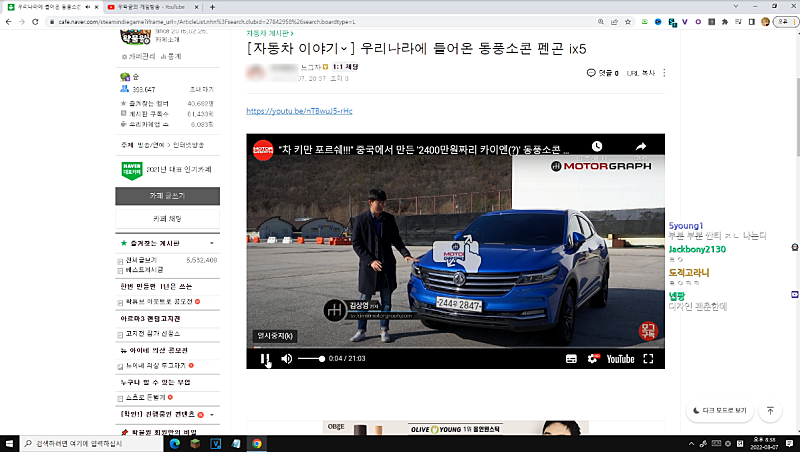Toggle subtitles on the video player
Image resolution: width=800 pixels, height=452 pixels.
coord(571,359)
